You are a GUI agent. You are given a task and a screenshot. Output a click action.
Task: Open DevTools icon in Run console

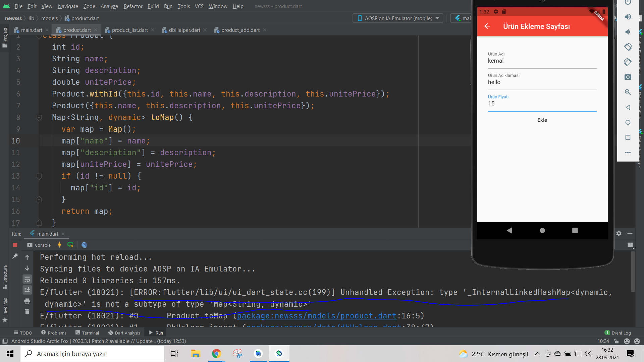pyautogui.click(x=84, y=245)
